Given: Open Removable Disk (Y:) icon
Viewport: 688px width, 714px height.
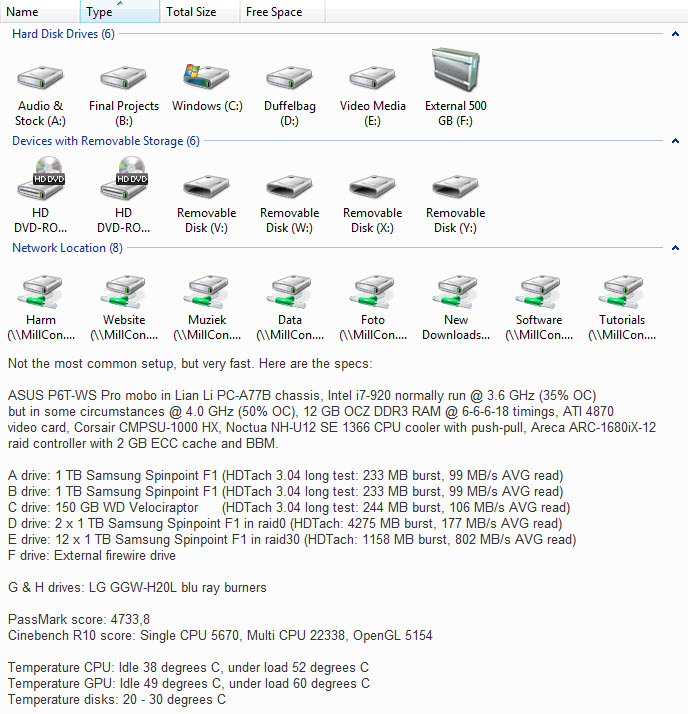Looking at the screenshot, I should pyautogui.click(x=455, y=187).
